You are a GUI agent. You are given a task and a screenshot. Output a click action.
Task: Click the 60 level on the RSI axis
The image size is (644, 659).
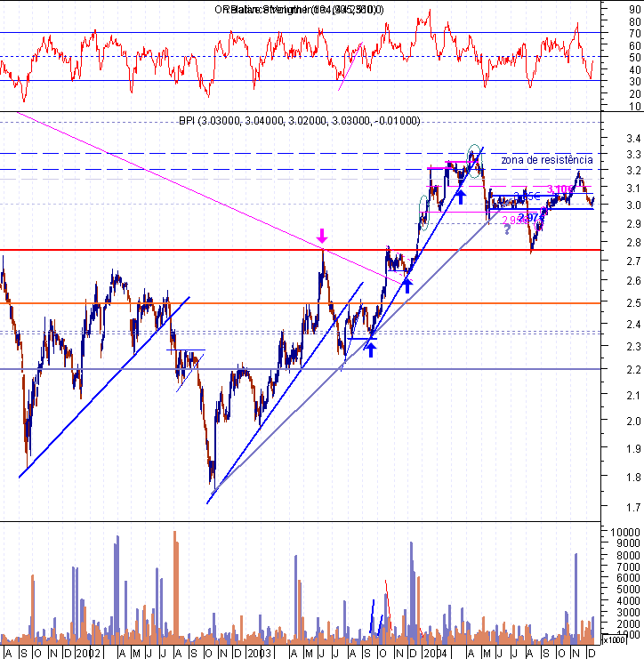(x=635, y=45)
